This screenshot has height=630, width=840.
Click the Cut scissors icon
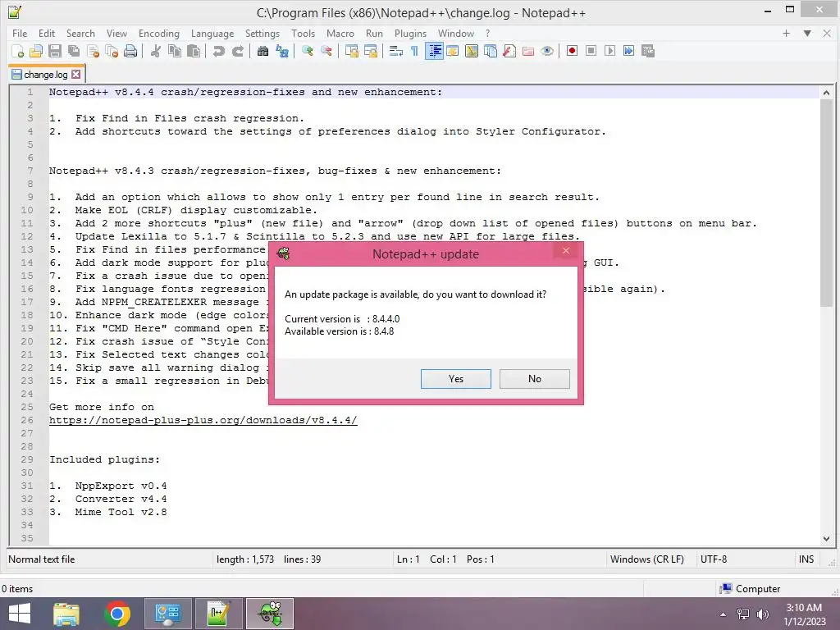coord(155,51)
